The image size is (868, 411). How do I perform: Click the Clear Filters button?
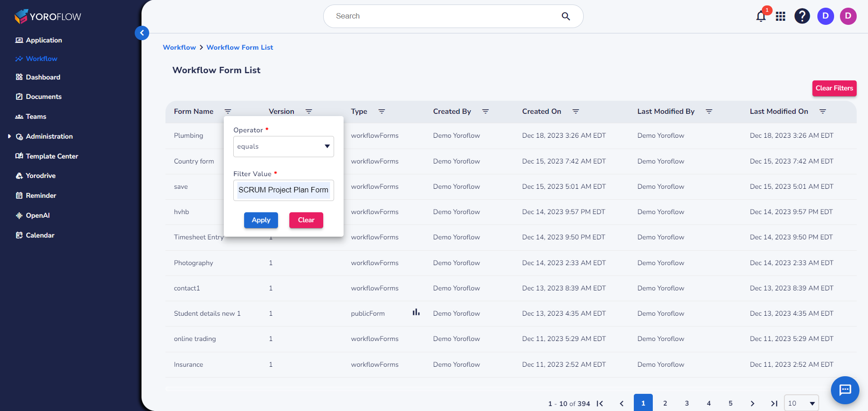click(x=834, y=88)
